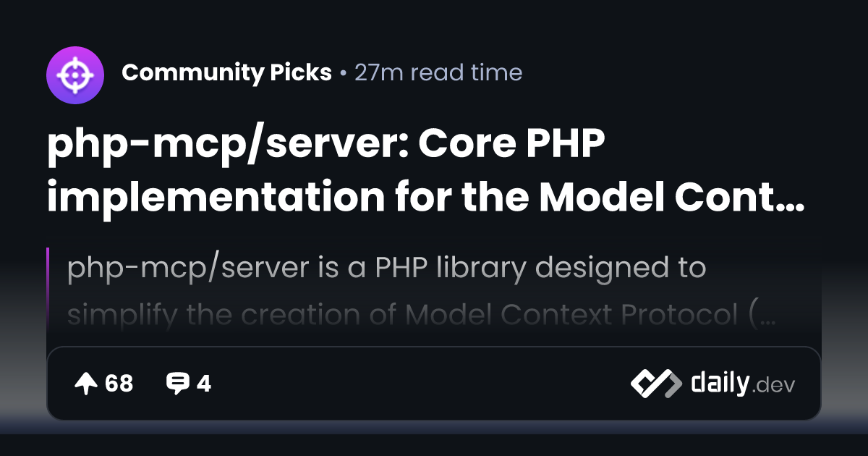
Task: Click empty space in the bottom stats bar
Action: click(x=420, y=384)
